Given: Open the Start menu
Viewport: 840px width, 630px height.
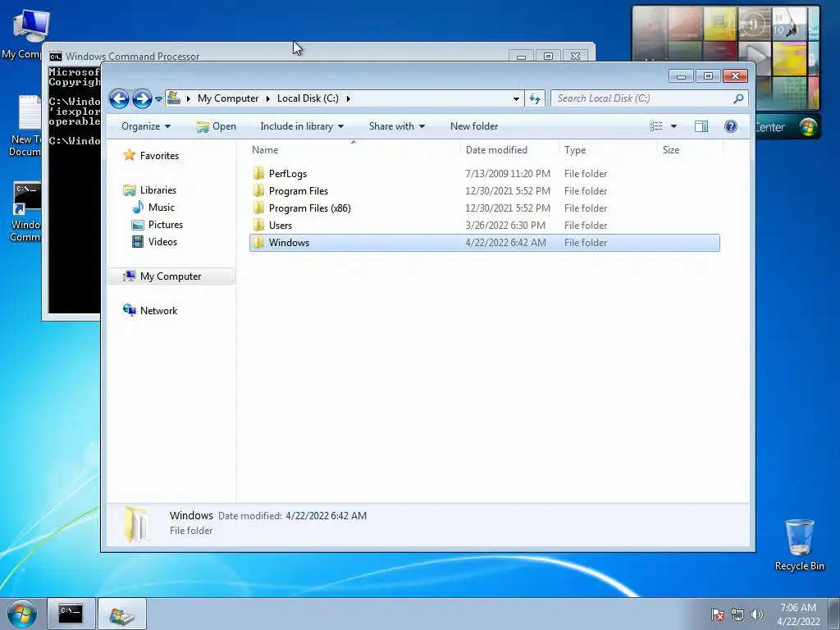Looking at the screenshot, I should click(22, 614).
